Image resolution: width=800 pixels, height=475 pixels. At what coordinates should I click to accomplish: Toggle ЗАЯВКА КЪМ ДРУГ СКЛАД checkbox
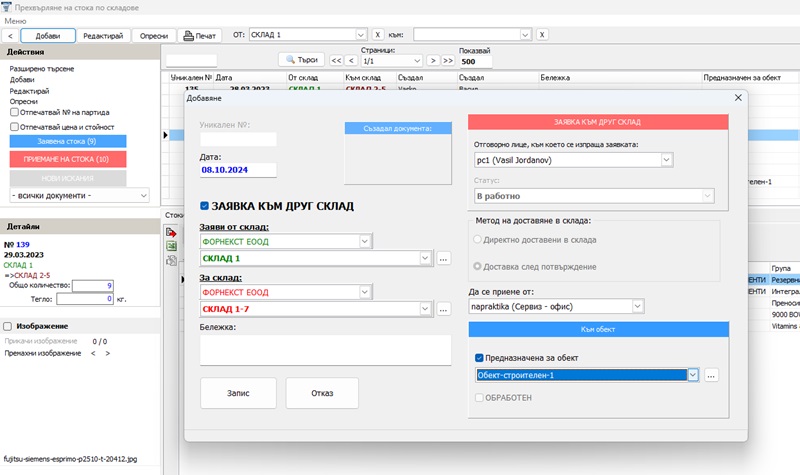coord(205,206)
